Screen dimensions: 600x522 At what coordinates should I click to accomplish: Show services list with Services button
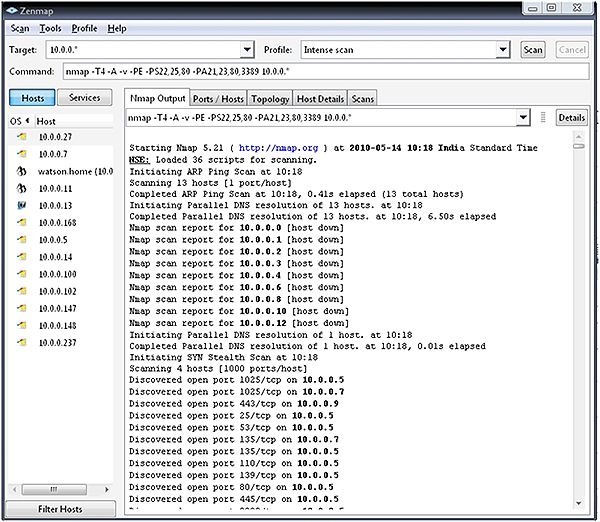coord(85,98)
